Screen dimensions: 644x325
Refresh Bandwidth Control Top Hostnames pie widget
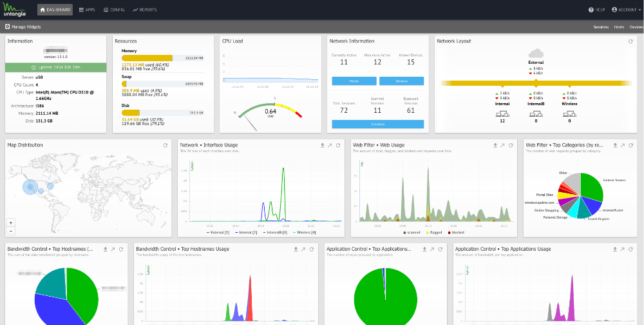[x=121, y=249]
